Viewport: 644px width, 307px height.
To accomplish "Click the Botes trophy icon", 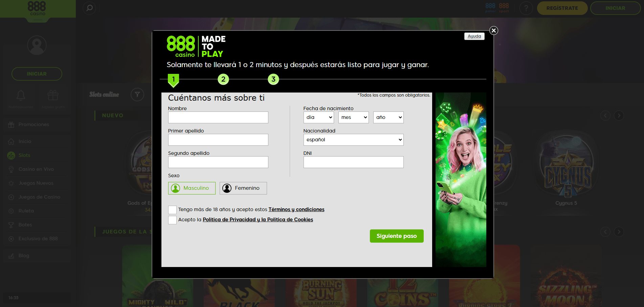I will [x=11, y=225].
